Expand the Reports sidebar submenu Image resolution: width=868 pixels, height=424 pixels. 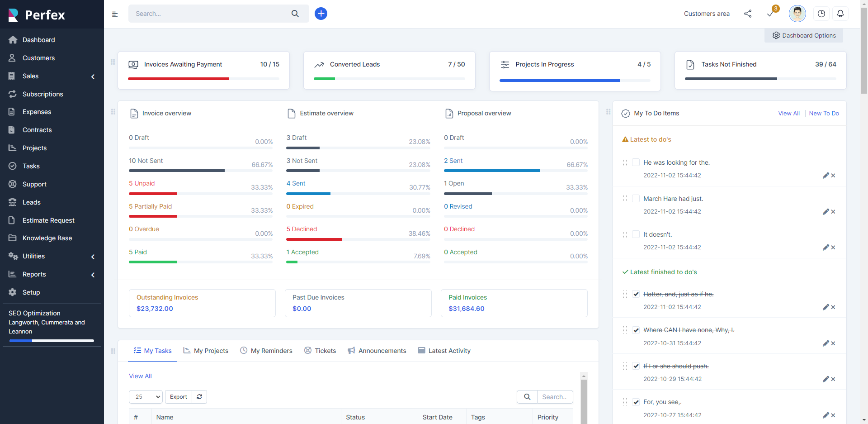(52, 274)
